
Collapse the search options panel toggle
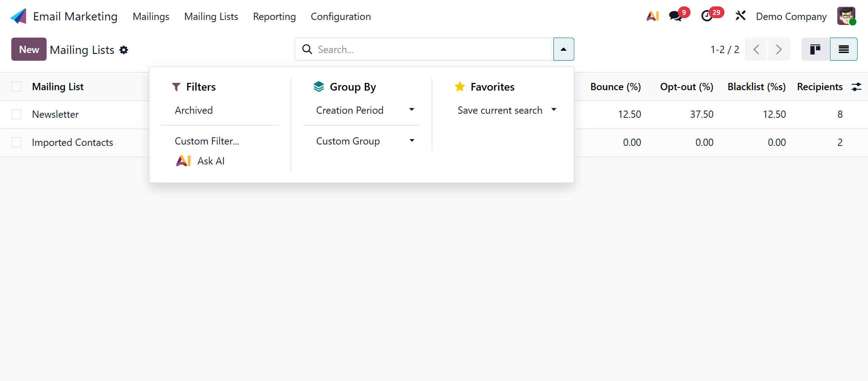(563, 49)
